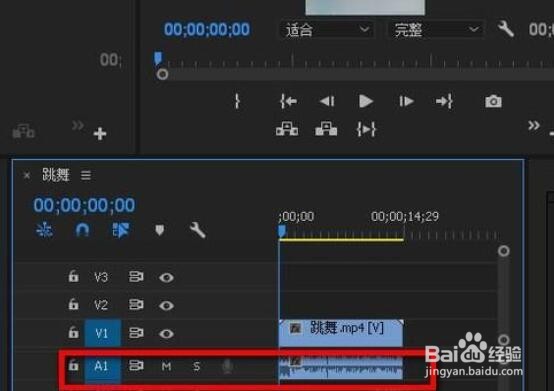Toggle Linked Selection icon
The image size is (554, 391).
(121, 230)
